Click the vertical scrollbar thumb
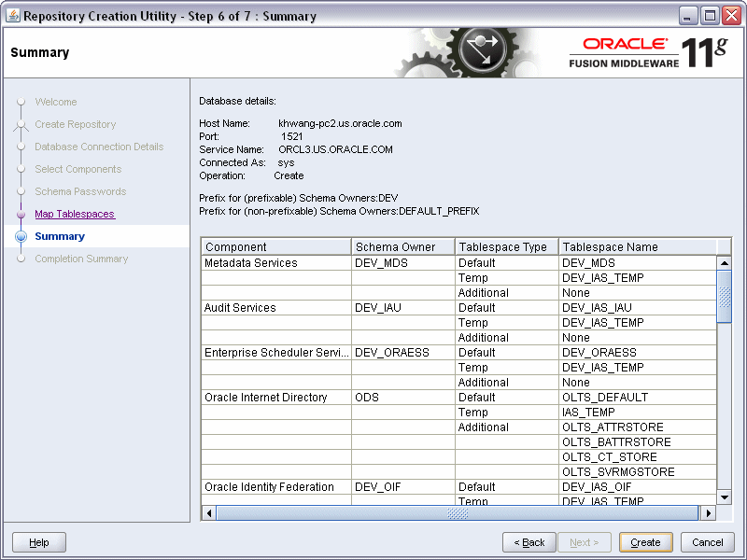 pos(725,297)
